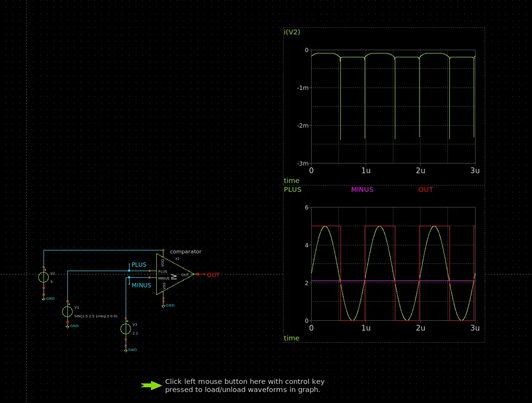Select the wire from V2 to comparator VDD
The image size is (532, 403).
[x=103, y=251]
